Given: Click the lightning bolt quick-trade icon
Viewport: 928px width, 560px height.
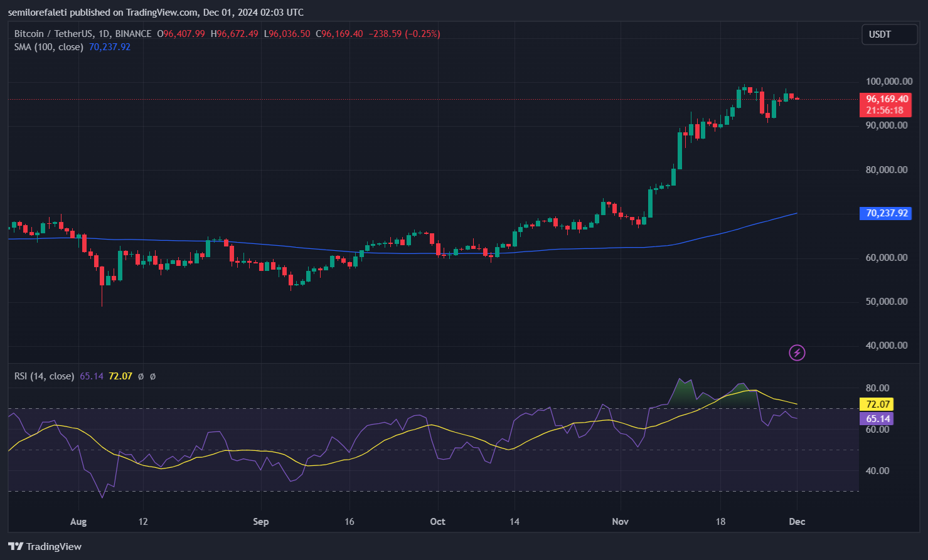Looking at the screenshot, I should (x=796, y=352).
